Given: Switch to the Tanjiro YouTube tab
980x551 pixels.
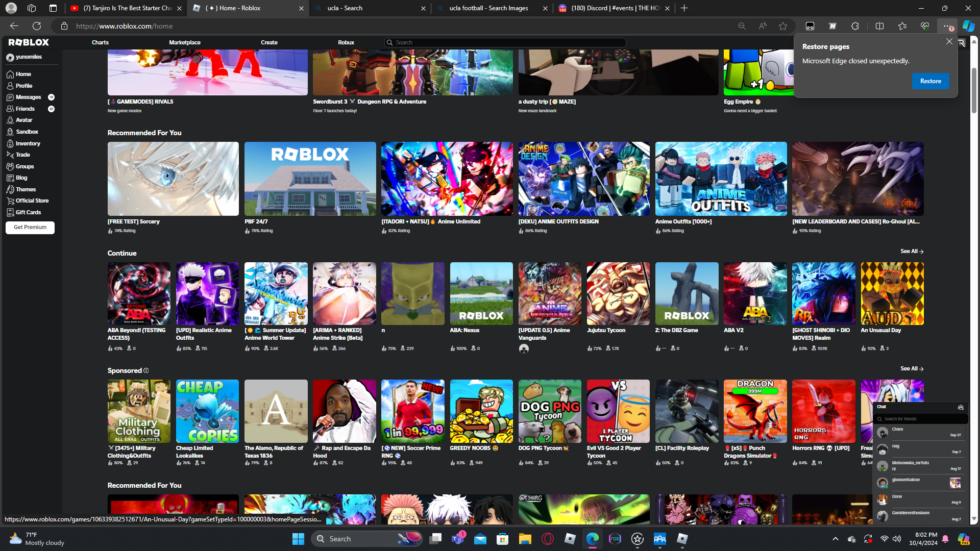Looking at the screenshot, I should pos(126,8).
